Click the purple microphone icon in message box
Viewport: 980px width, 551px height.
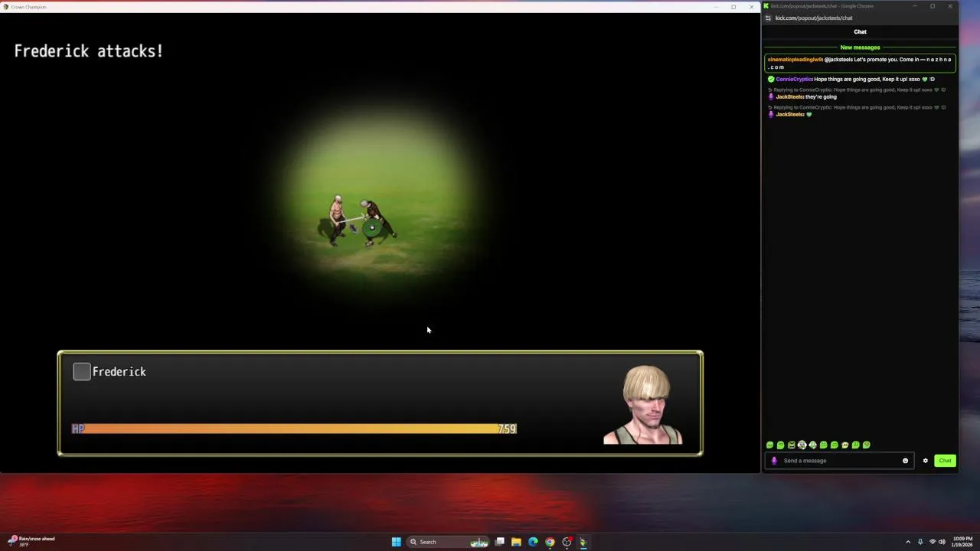(774, 461)
